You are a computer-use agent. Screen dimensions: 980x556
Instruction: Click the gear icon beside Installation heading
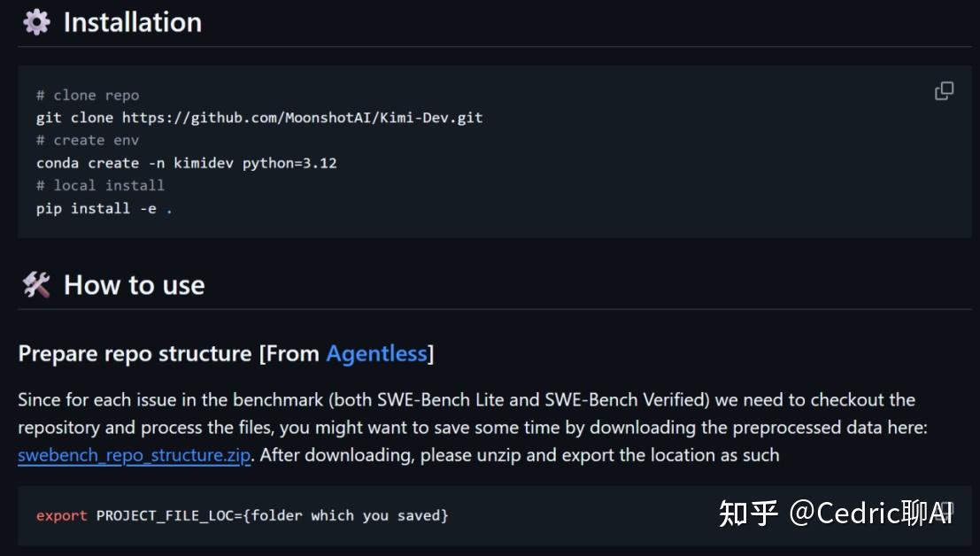[34, 21]
